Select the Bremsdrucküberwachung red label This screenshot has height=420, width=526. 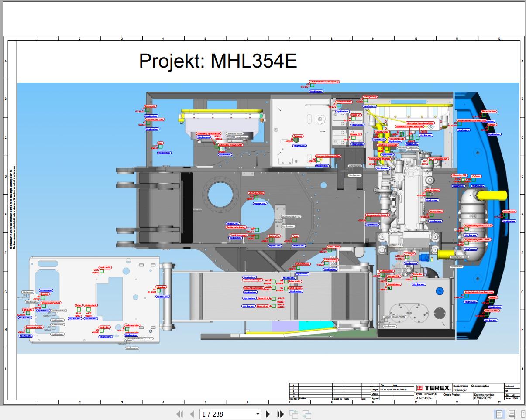51,303
